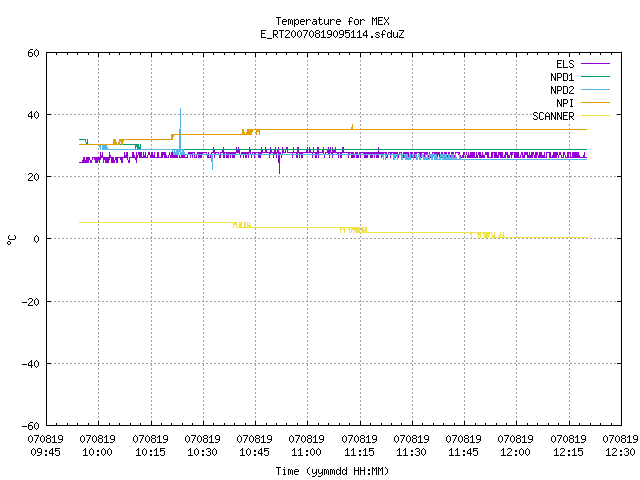Click the 11:15 x-axis tick label
The height and width of the screenshot is (480, 640).
pyautogui.click(x=359, y=452)
